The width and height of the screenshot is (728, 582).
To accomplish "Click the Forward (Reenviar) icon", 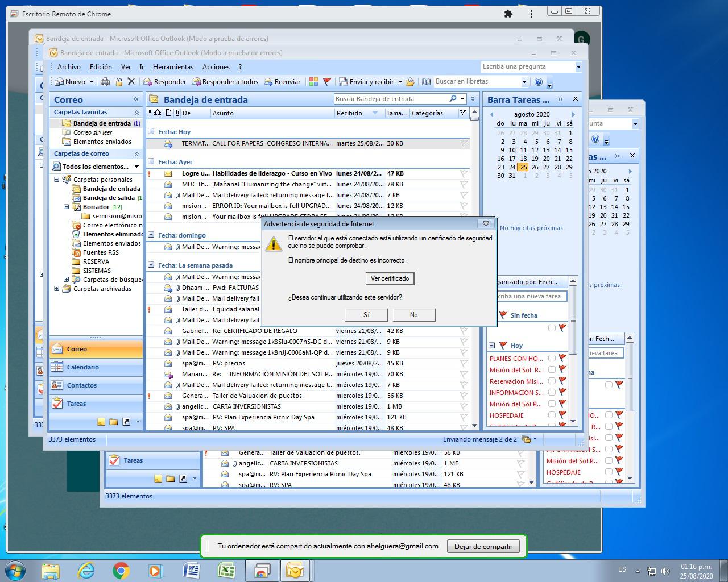I will click(268, 82).
